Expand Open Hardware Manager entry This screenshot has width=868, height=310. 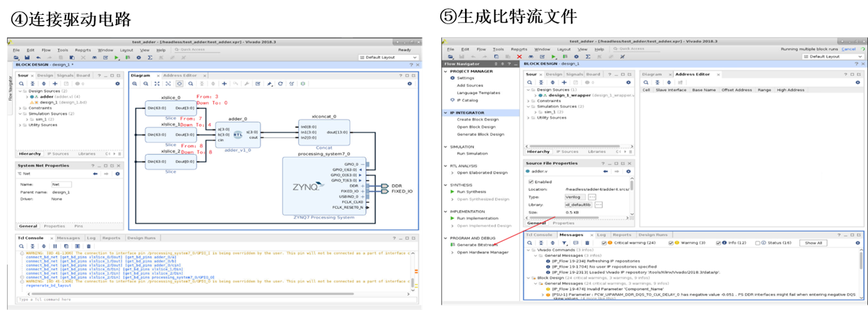(x=452, y=252)
